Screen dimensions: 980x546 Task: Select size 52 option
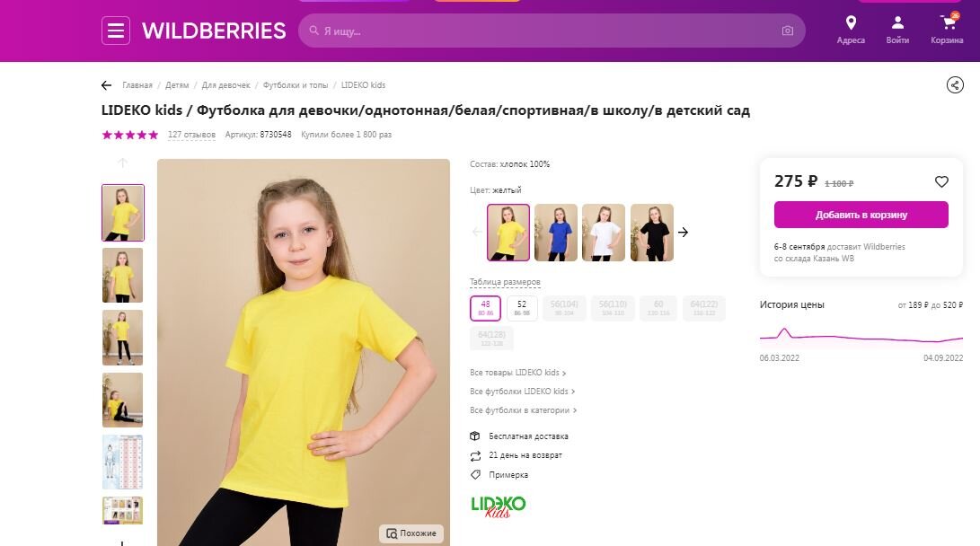click(522, 308)
